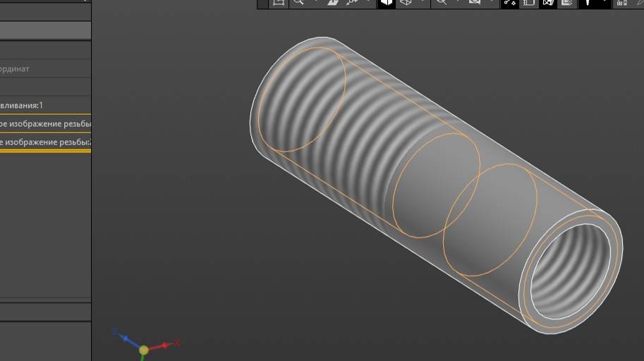The width and height of the screenshot is (644, 361).
Task: Select the tree row ending in 'ординат'
Action: tap(45, 68)
